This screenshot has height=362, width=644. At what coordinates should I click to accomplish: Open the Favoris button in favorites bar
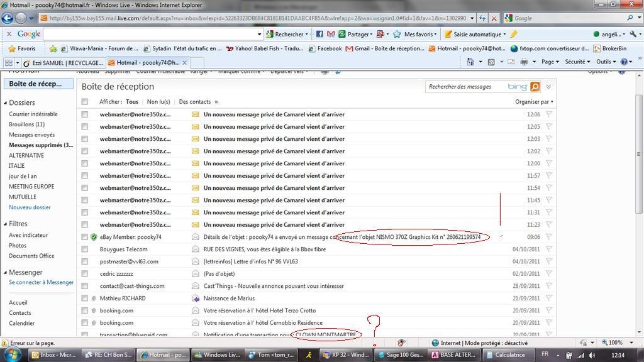click(x=22, y=48)
